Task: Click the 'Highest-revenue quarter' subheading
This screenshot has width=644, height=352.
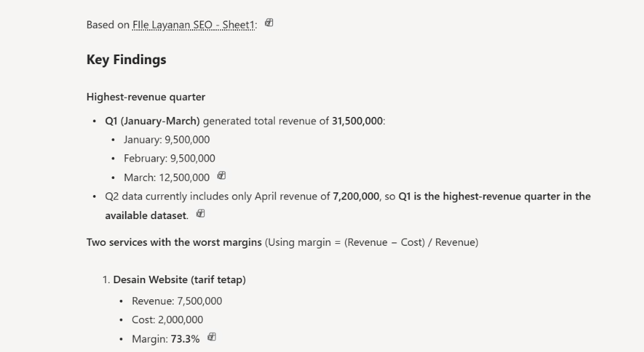Action: [146, 97]
